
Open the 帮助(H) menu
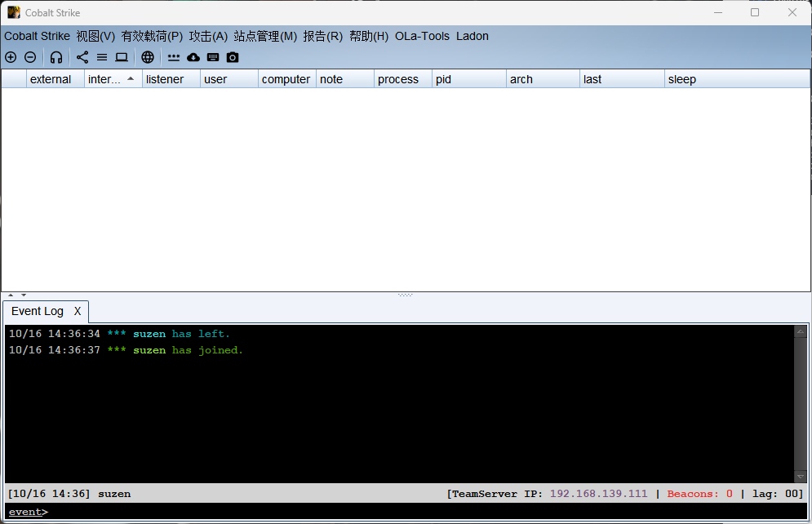tap(369, 36)
